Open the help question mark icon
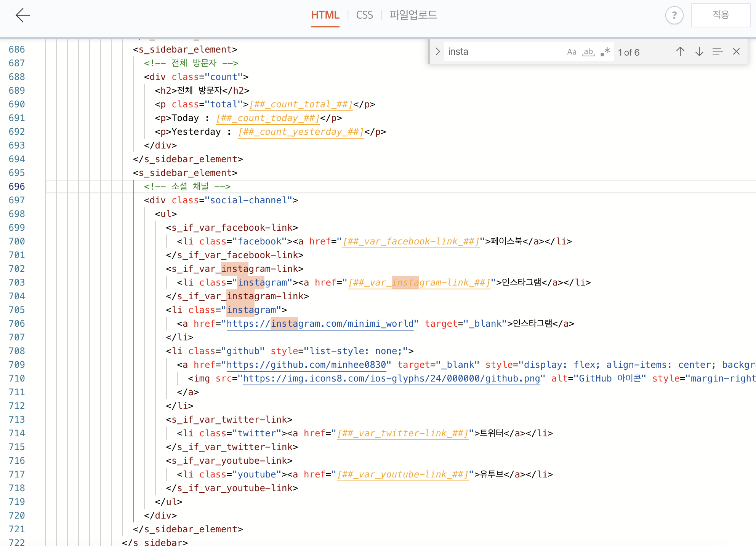The image size is (756, 546). (674, 16)
